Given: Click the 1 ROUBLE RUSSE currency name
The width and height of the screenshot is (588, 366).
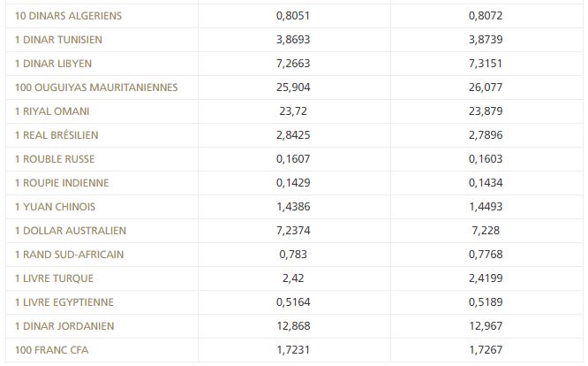Looking at the screenshot, I should [55, 159].
